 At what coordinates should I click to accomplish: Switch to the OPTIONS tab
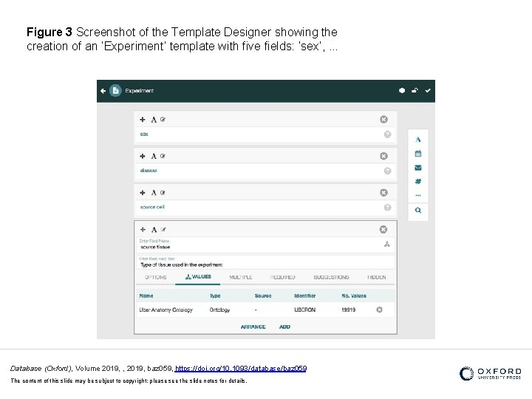(156, 277)
